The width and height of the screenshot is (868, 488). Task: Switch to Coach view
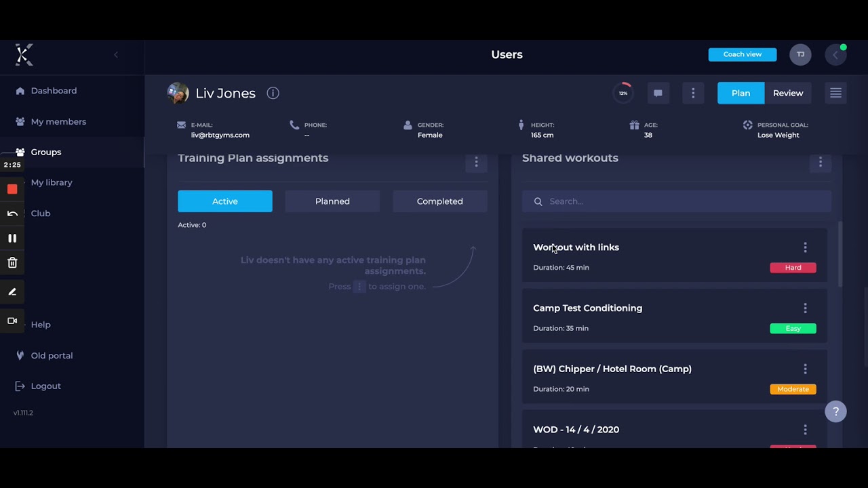743,54
